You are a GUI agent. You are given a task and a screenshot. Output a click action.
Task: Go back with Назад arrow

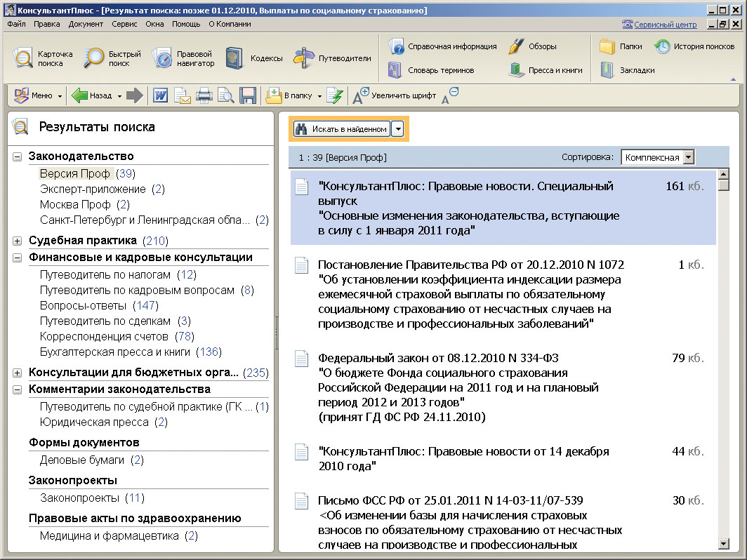click(91, 95)
